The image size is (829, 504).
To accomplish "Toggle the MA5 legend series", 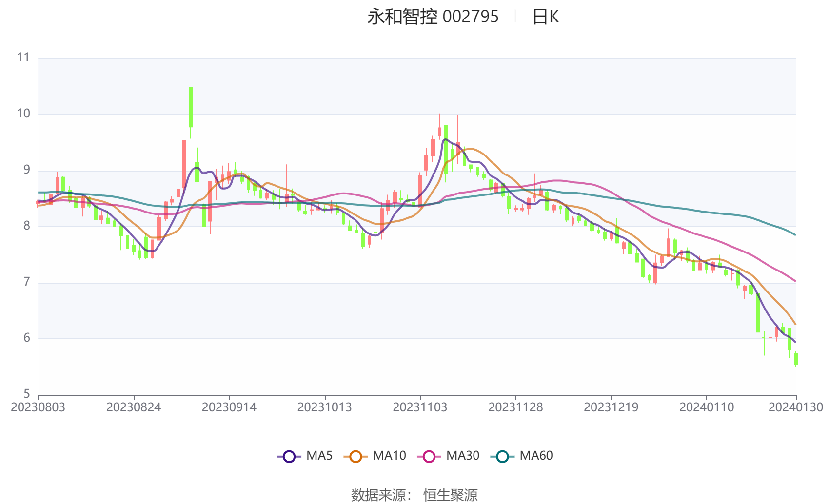I will click(x=305, y=456).
